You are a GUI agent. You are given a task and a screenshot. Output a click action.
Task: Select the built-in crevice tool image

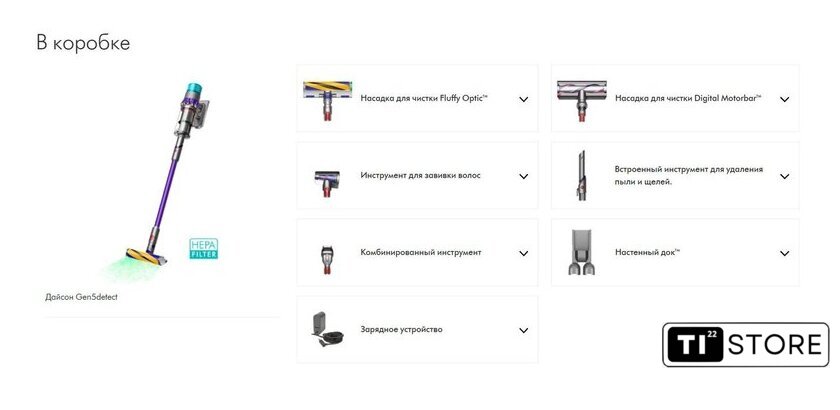581,176
